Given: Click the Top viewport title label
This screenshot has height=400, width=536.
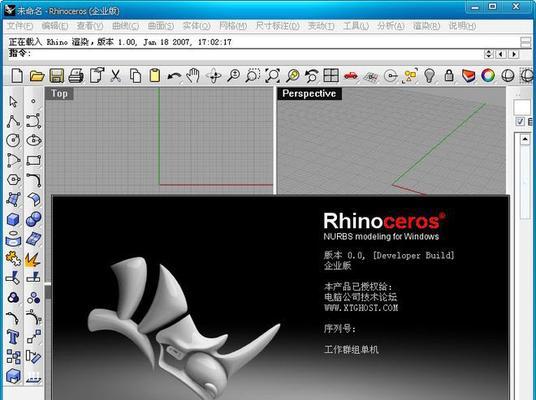Looking at the screenshot, I should click(59, 93).
